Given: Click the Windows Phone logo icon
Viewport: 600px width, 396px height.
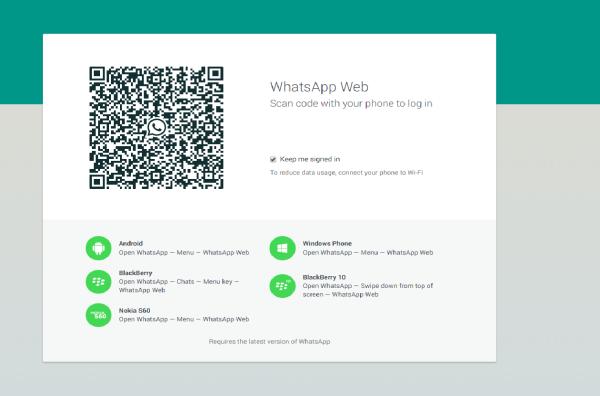Looking at the screenshot, I should (x=282, y=248).
